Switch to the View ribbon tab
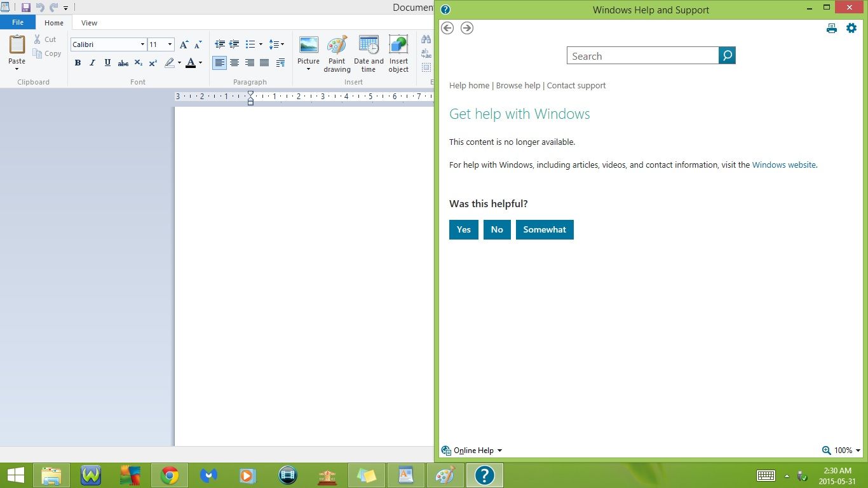 pos(89,22)
